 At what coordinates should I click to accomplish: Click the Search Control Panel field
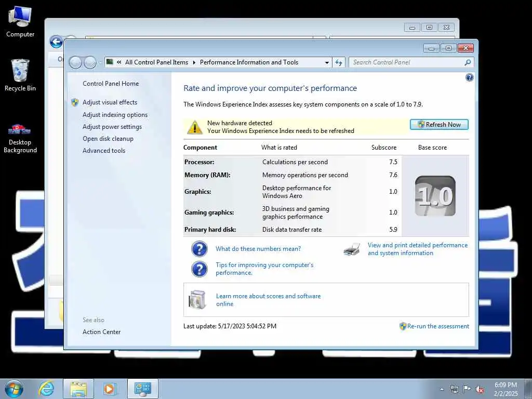click(x=406, y=62)
